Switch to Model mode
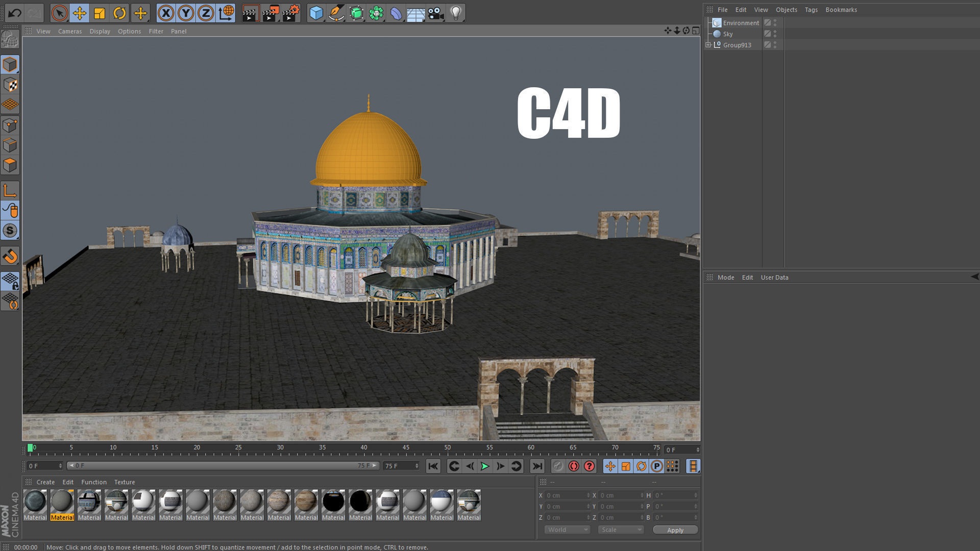 (x=10, y=65)
